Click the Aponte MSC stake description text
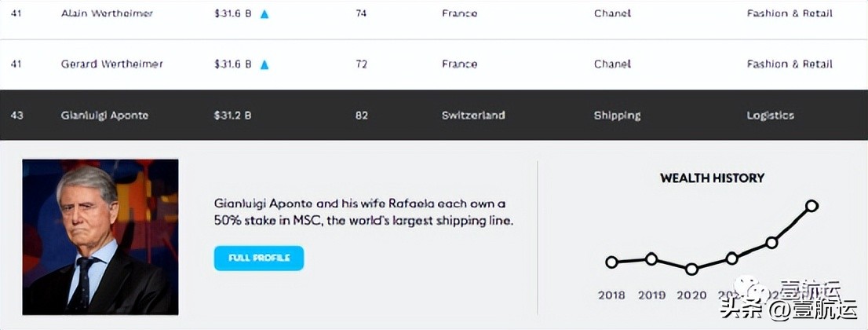Image resolution: width=868 pixels, height=330 pixels. [x=363, y=212]
